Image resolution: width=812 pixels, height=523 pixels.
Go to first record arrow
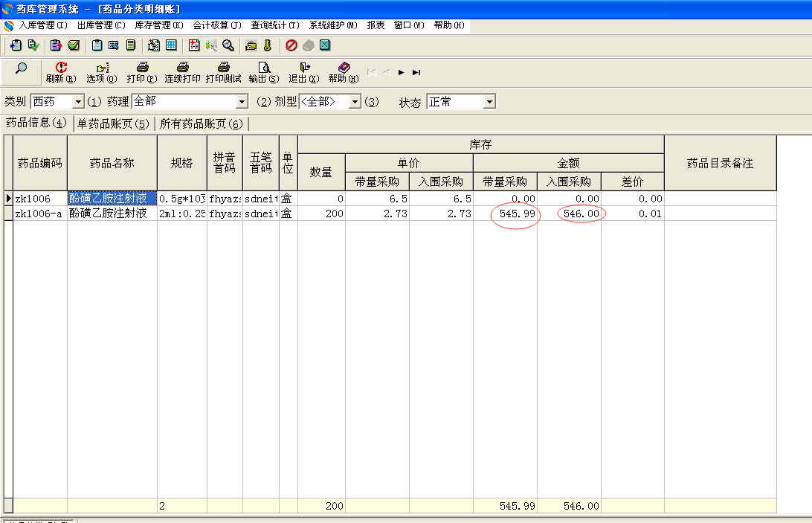371,73
